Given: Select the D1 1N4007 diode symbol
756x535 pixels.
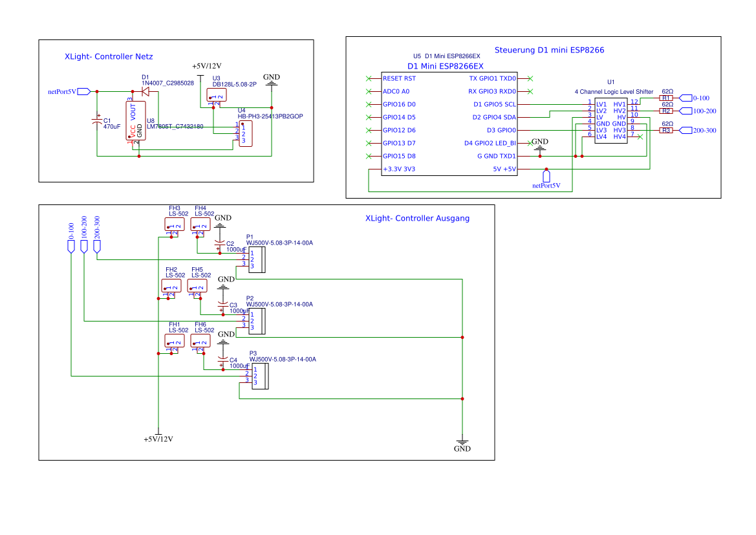Looking at the screenshot, I should click(x=145, y=91).
